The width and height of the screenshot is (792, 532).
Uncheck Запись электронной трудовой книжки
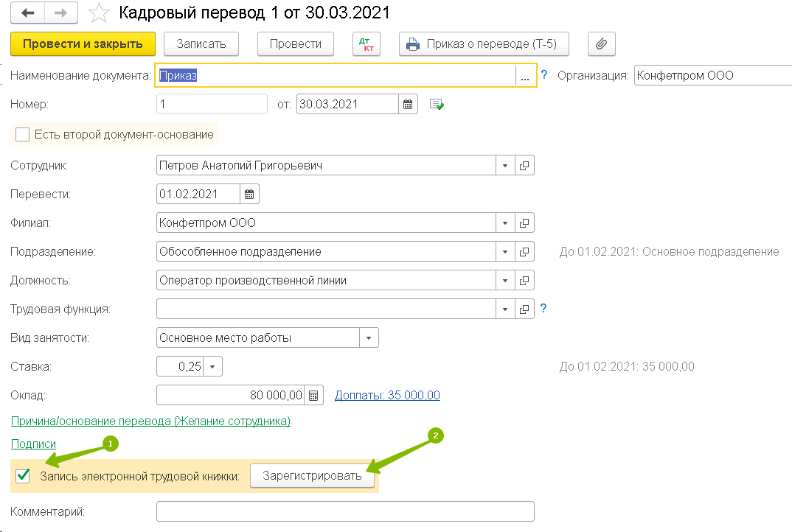click(x=23, y=476)
